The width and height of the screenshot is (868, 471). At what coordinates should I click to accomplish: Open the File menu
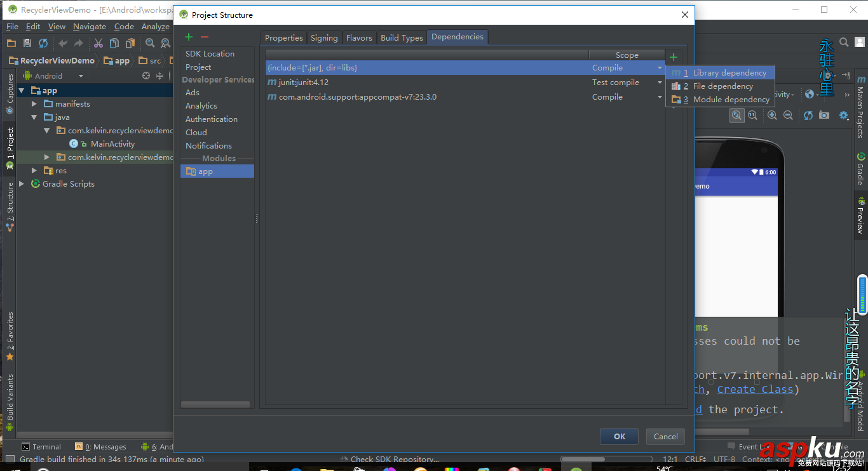pyautogui.click(x=12, y=27)
